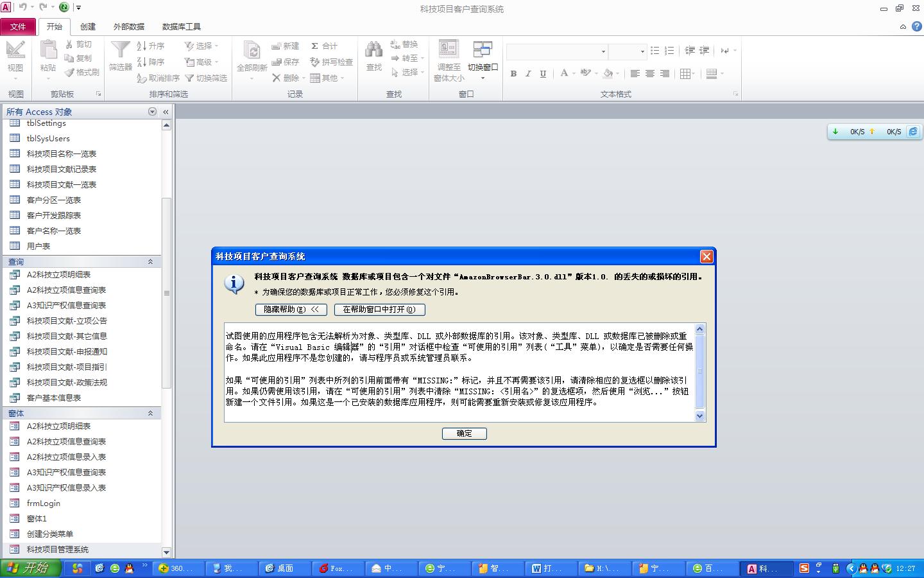Click the decrease indent icon
The image size is (924, 578).
point(690,51)
